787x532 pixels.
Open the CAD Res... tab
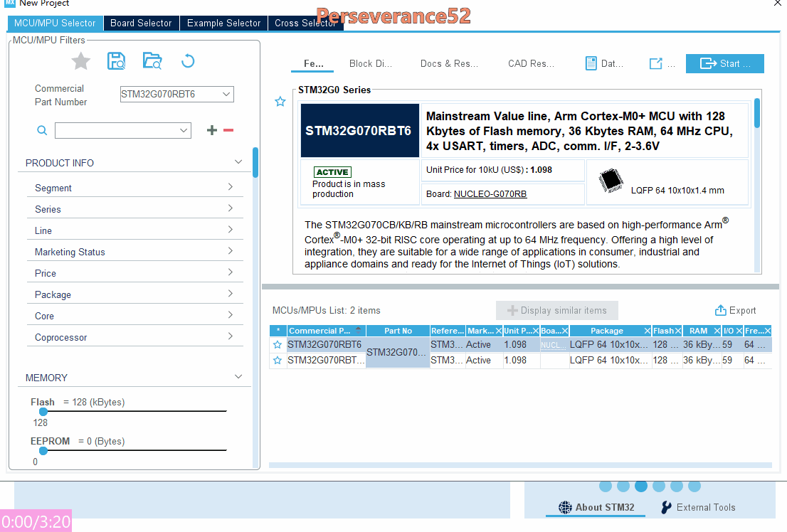coord(531,64)
